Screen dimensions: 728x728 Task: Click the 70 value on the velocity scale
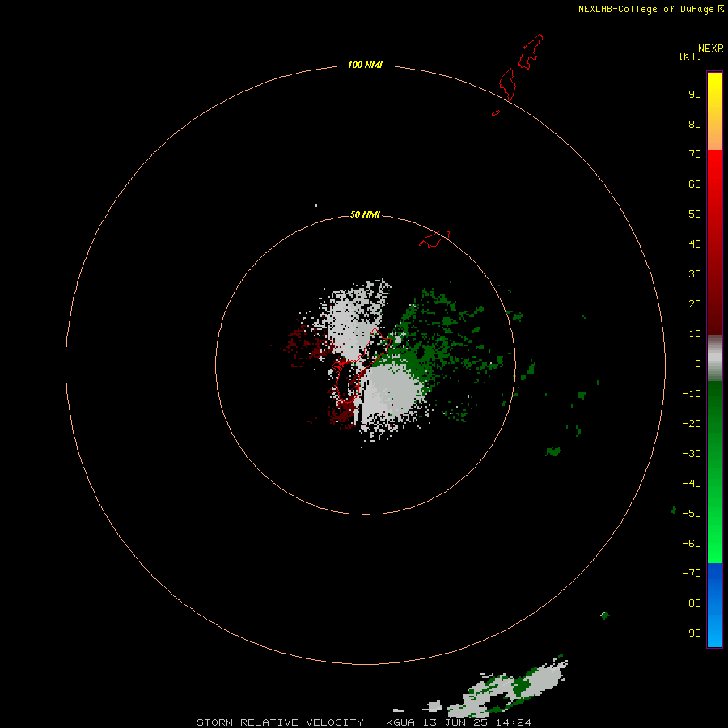[x=695, y=154]
